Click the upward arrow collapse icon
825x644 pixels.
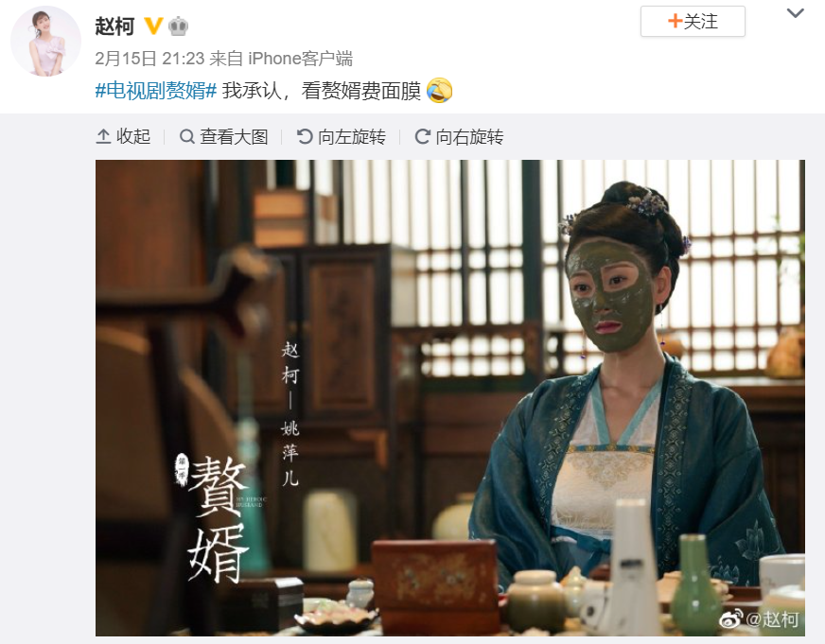tap(103, 137)
